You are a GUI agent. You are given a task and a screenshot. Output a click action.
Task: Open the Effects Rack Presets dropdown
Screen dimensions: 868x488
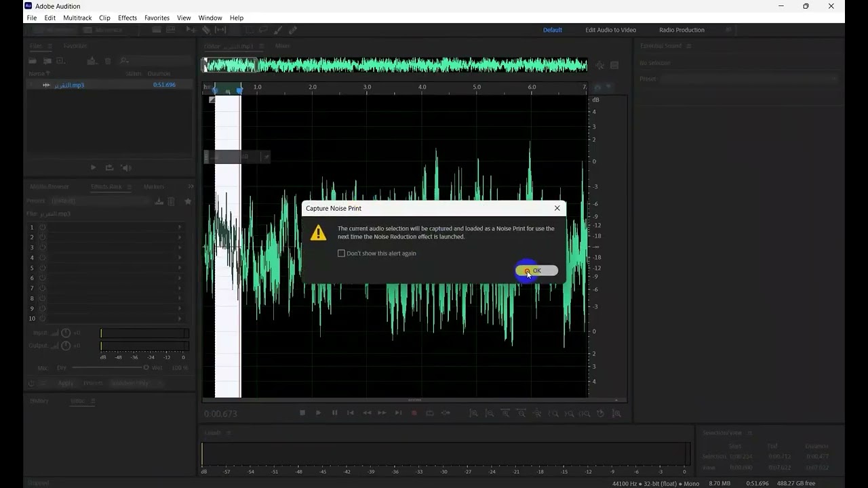point(100,201)
